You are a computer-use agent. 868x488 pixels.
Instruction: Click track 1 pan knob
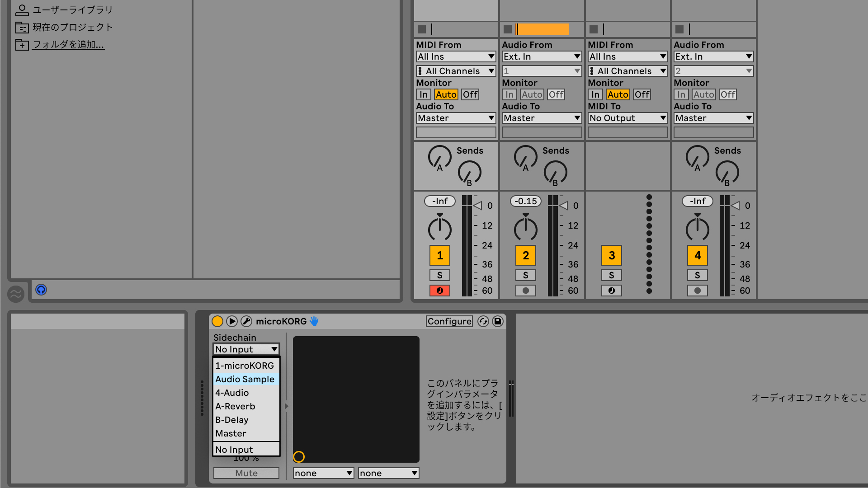(x=440, y=228)
